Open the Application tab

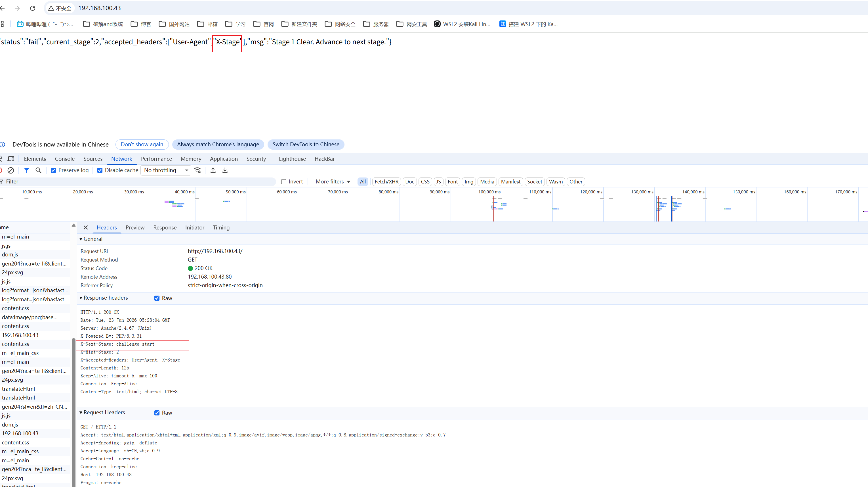click(x=224, y=159)
